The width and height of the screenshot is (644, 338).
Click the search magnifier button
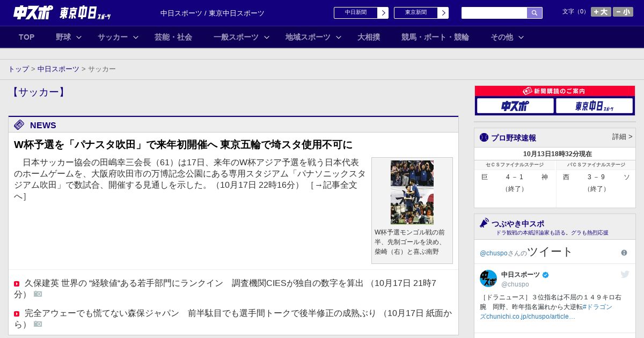[x=535, y=13]
